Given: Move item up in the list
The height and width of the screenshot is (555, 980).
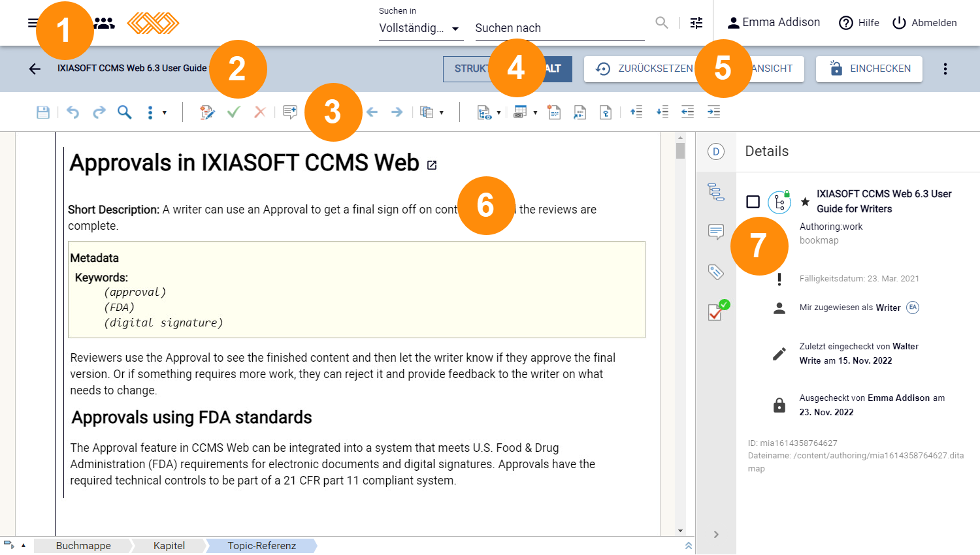Looking at the screenshot, I should [x=636, y=112].
